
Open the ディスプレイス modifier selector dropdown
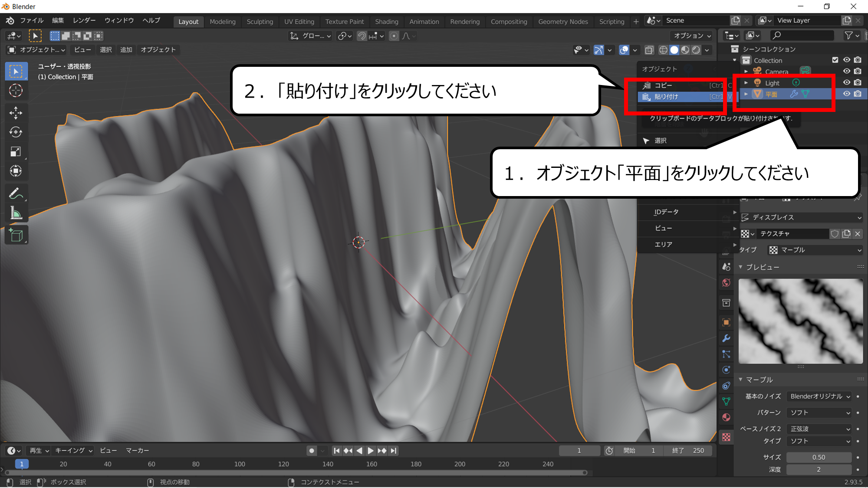[802, 217]
